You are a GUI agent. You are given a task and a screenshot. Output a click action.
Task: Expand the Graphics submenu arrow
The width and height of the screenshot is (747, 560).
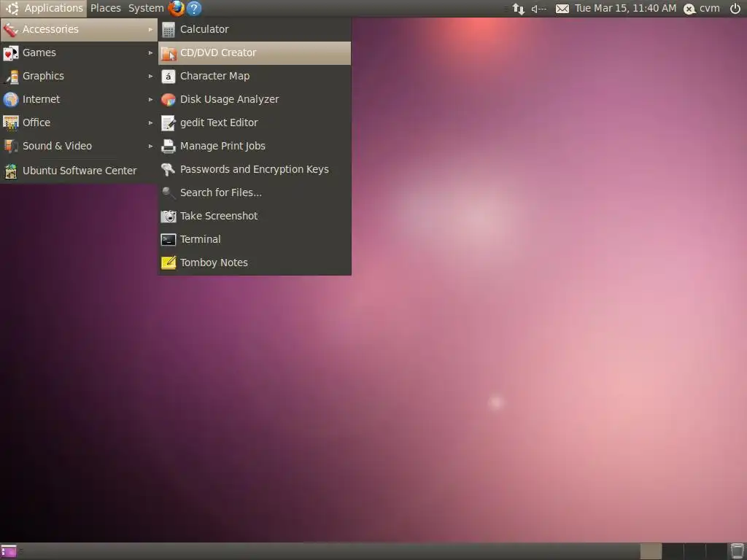150,76
